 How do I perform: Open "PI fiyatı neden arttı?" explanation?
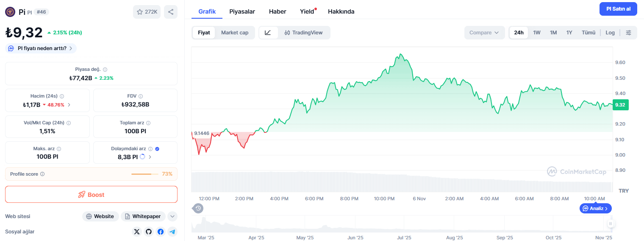tap(41, 48)
